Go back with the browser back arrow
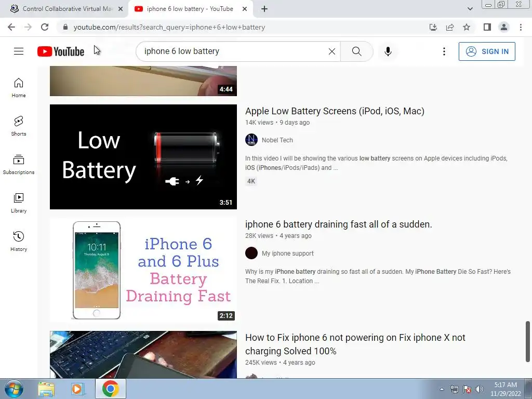Screen dimensions: 532x399 point(11,27)
